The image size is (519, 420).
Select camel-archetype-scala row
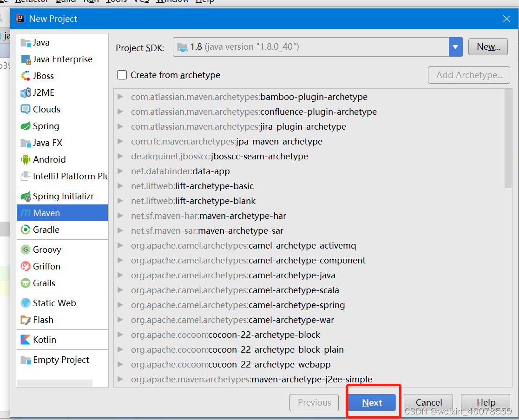[309, 290]
